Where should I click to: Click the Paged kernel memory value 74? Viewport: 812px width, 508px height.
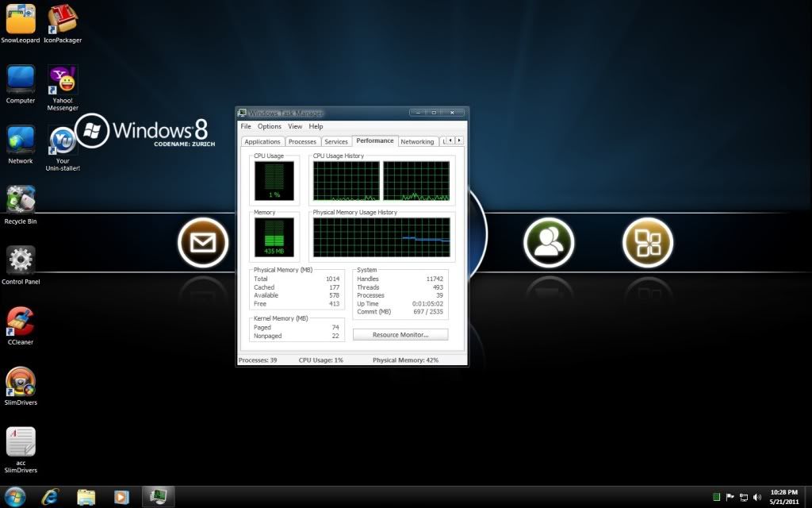(x=335, y=328)
